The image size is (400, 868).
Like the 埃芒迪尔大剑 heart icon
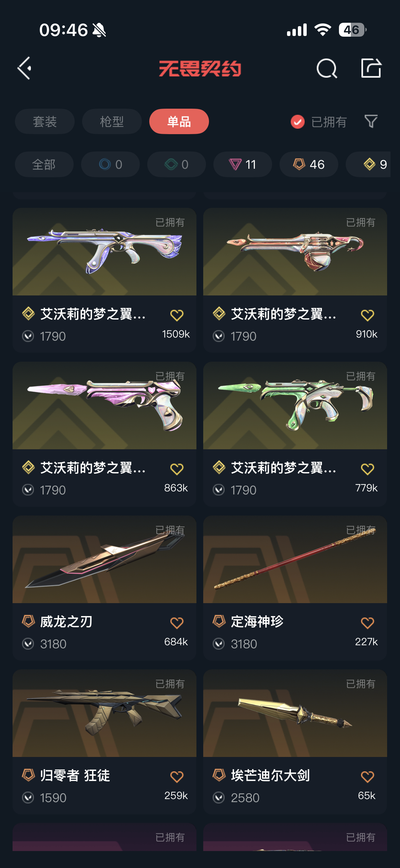[367, 777]
